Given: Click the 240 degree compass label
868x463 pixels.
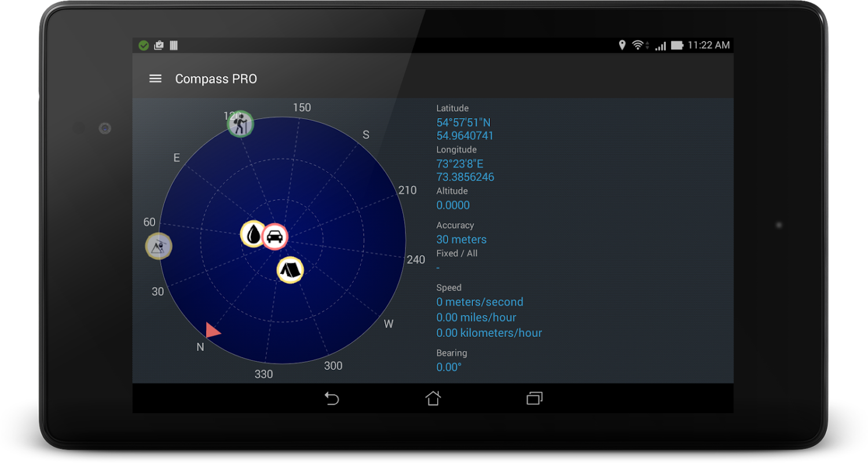Looking at the screenshot, I should pyautogui.click(x=416, y=260).
